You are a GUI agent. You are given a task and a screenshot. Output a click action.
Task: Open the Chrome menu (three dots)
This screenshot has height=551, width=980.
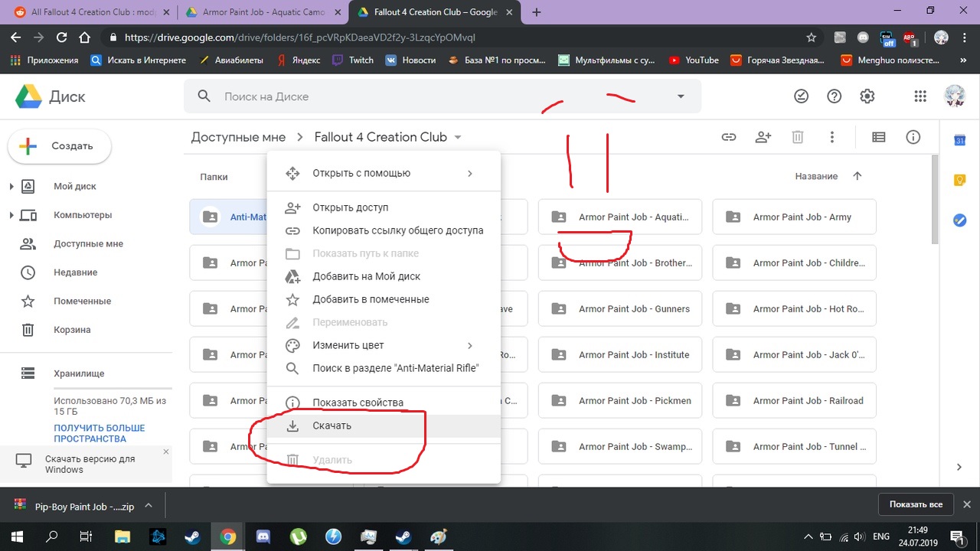966,37
